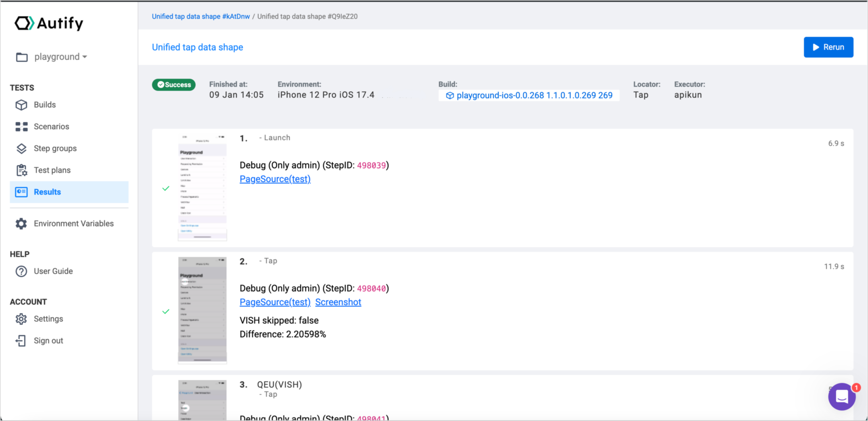This screenshot has height=421, width=868.
Task: Sign out using the sidebar icon
Action: 21,341
